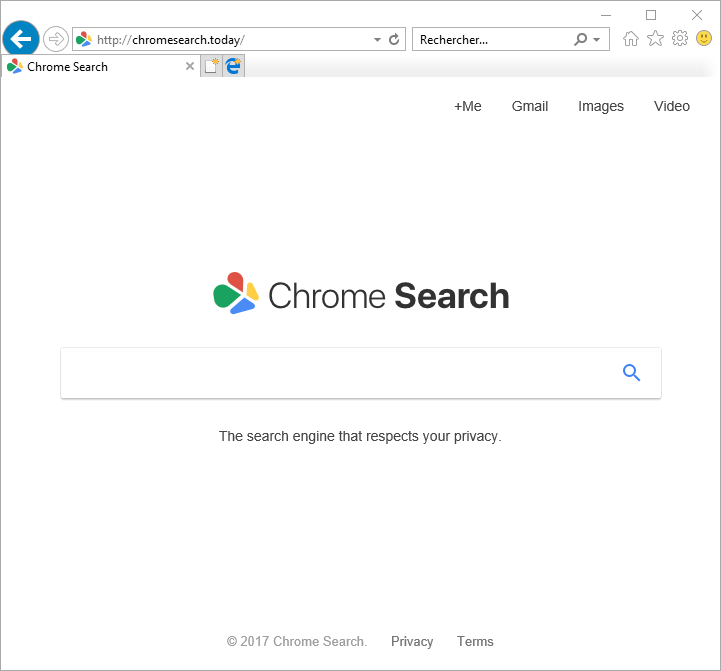Click the New Tab button

click(x=211, y=66)
